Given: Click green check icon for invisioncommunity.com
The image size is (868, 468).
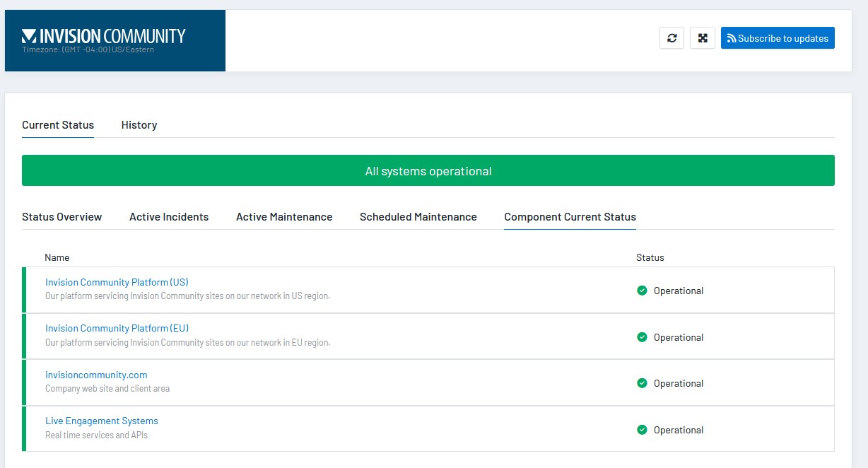Looking at the screenshot, I should click(642, 383).
